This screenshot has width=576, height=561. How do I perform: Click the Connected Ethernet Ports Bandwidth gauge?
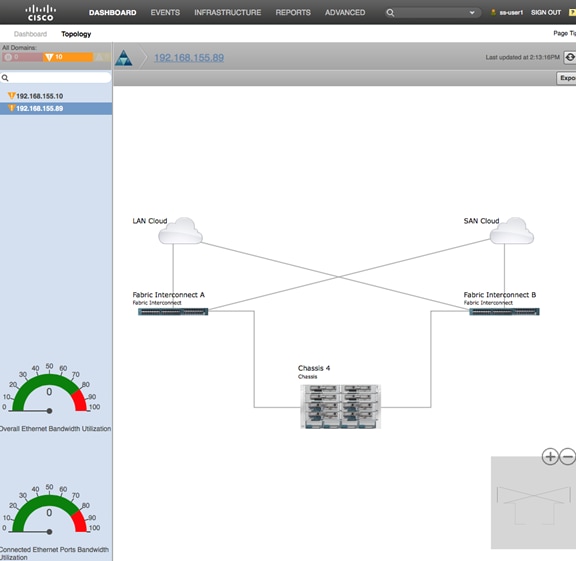point(49,510)
